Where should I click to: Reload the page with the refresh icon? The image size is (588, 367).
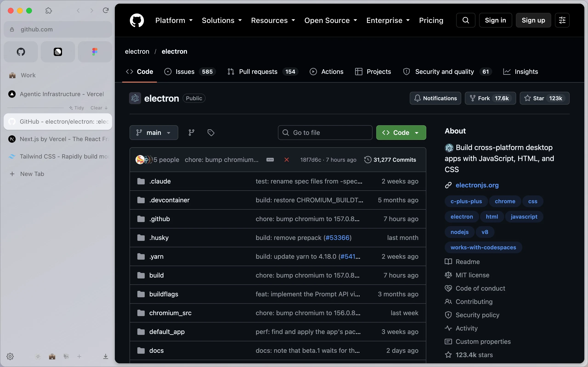(x=105, y=11)
